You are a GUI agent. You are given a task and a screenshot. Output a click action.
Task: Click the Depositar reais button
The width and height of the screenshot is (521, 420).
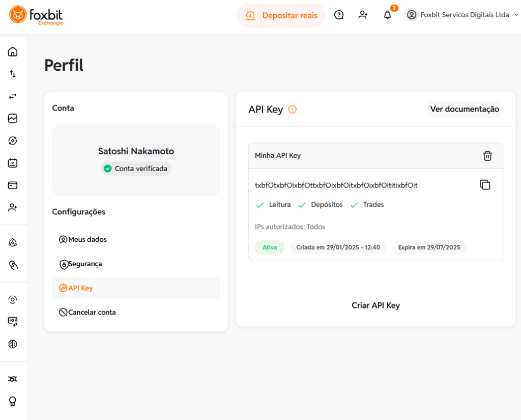[281, 16]
